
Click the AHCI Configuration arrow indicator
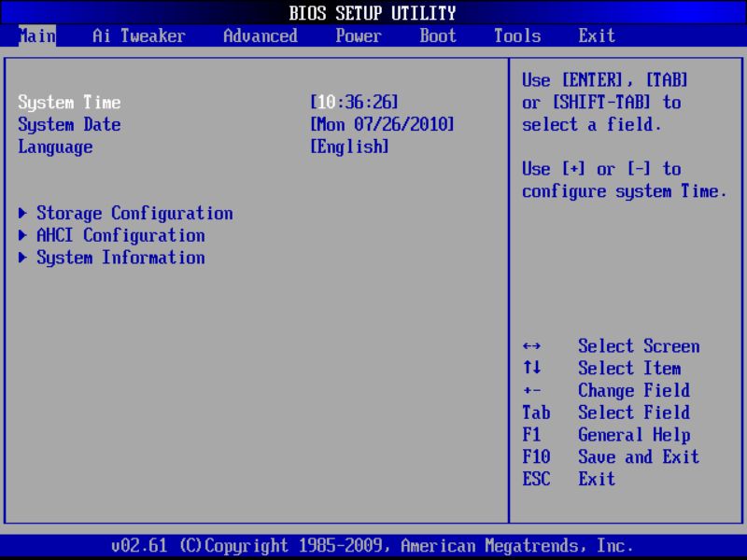tap(22, 235)
